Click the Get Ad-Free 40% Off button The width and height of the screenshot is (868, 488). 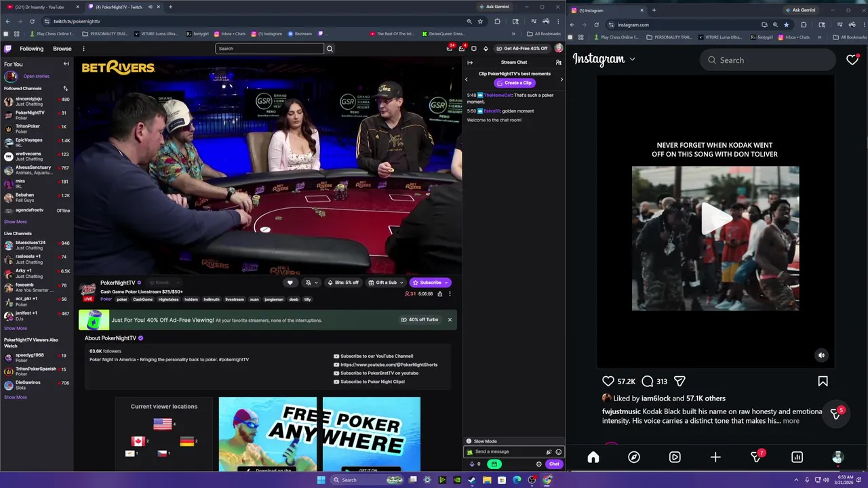point(522,49)
